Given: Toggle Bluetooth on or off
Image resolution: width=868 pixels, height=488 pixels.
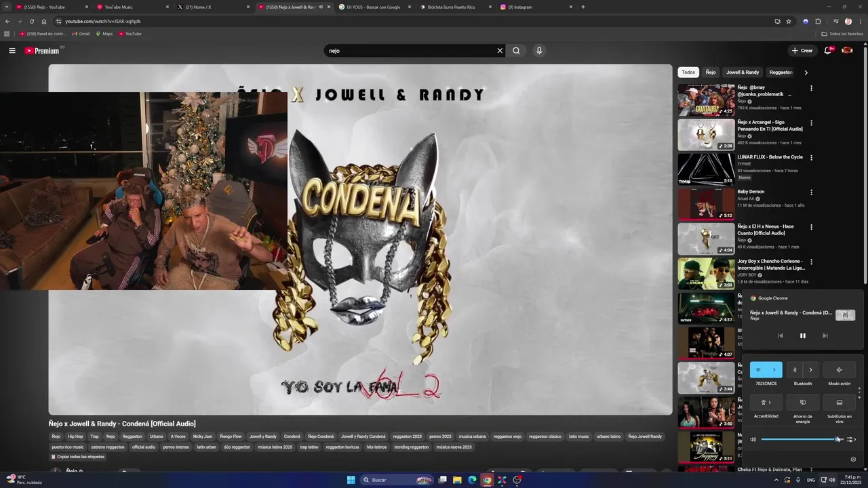Looking at the screenshot, I should click(795, 370).
